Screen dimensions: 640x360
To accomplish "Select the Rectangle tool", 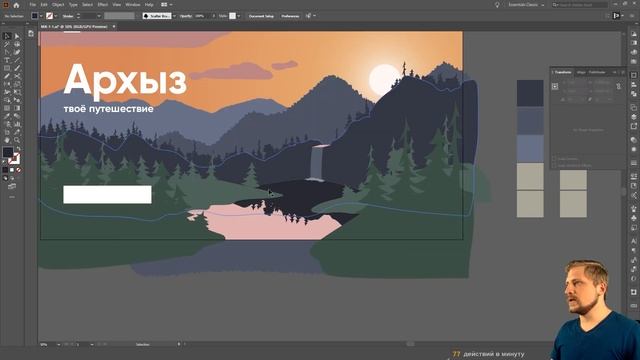I will 7,68.
